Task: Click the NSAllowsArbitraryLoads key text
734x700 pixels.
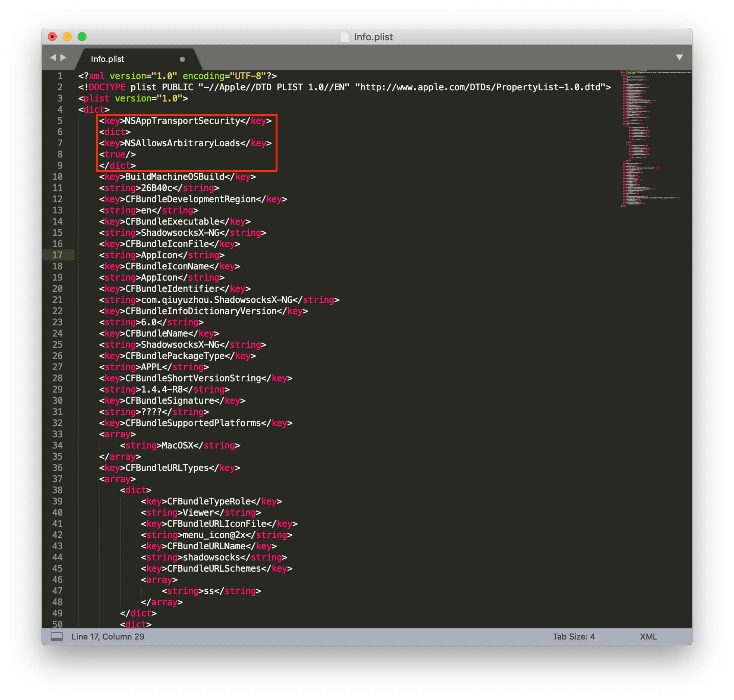Action: tap(182, 143)
